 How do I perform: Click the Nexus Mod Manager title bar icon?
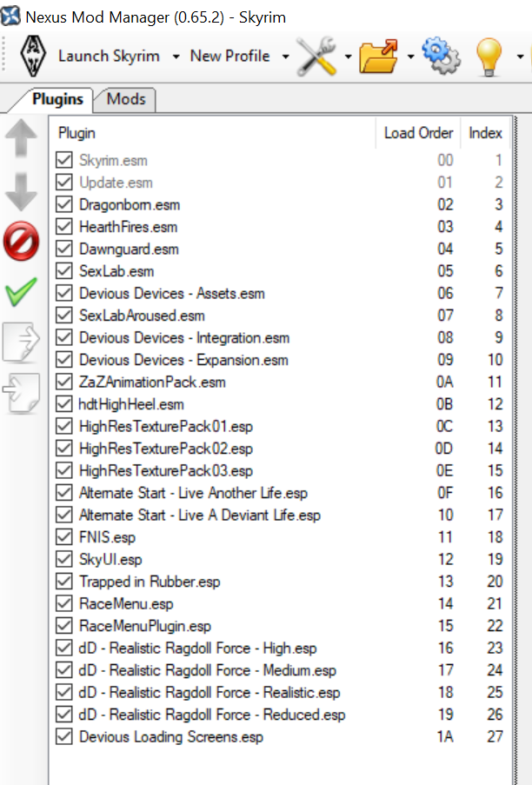click(10, 17)
